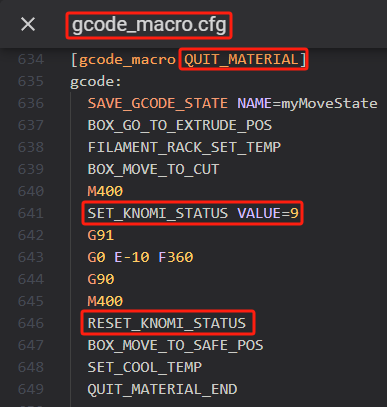Click the G91 command
The width and height of the screenshot is (387, 407).
tap(101, 235)
